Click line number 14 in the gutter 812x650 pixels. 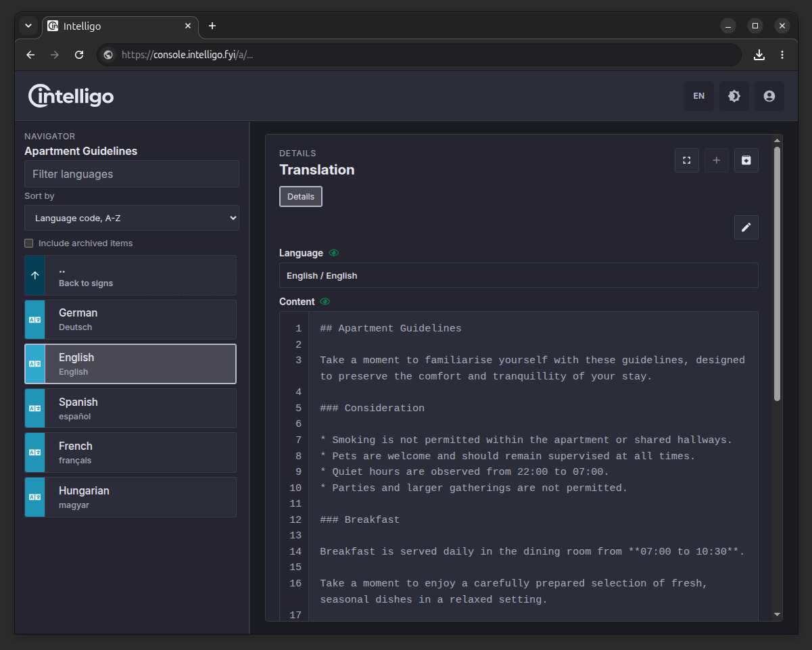tap(295, 551)
